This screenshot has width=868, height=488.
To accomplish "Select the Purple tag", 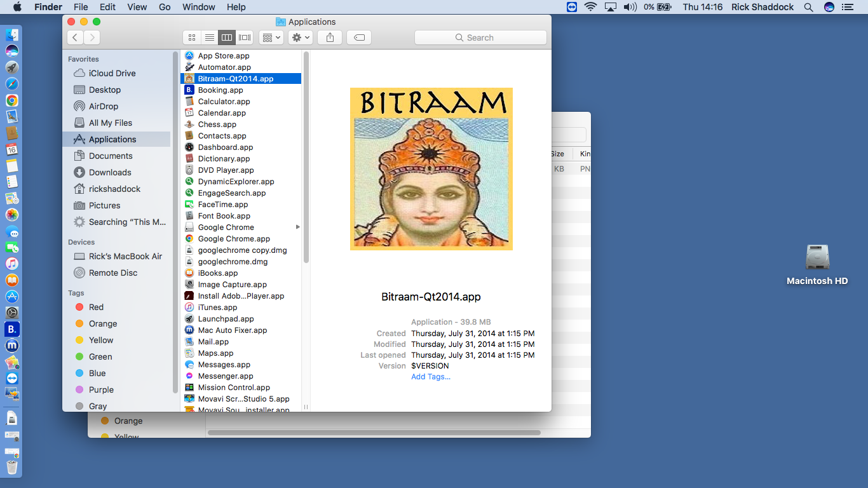I will point(101,390).
